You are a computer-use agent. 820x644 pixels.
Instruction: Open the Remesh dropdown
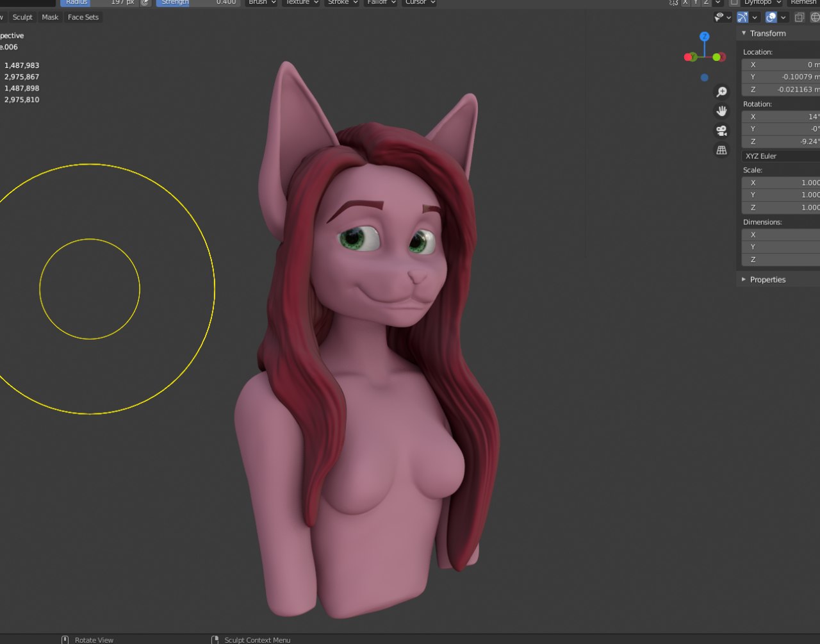coord(804,3)
